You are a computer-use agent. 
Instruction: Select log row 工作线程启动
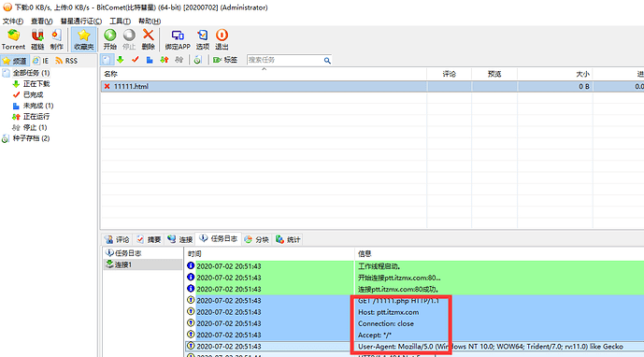tap(414, 266)
